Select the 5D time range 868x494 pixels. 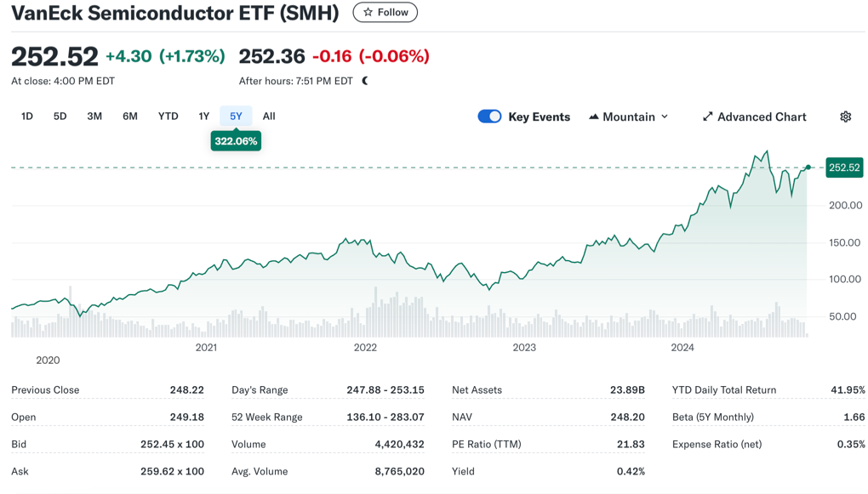59,116
